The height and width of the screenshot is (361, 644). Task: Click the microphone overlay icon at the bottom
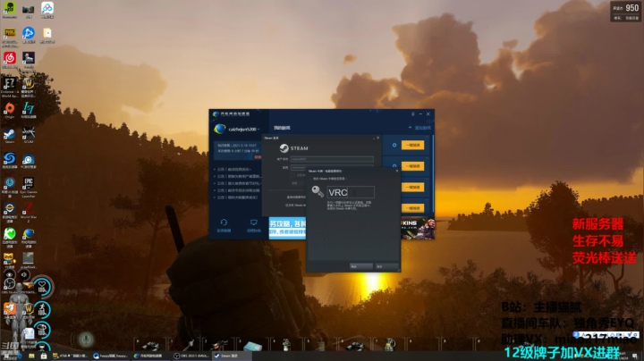86,340
